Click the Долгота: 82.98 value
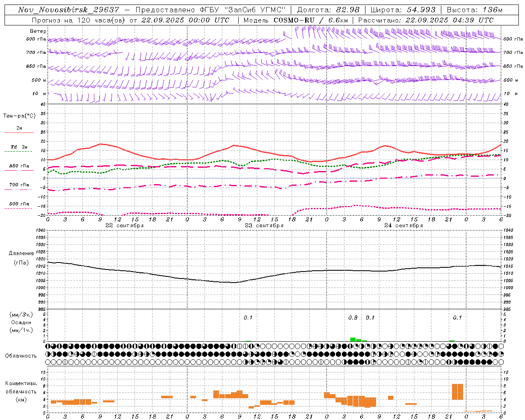Screen dimensions: 525x420 point(328,10)
